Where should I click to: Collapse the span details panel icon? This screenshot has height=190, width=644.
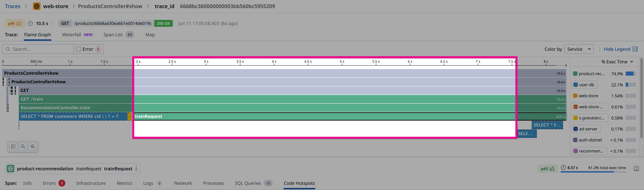[x=636, y=168]
